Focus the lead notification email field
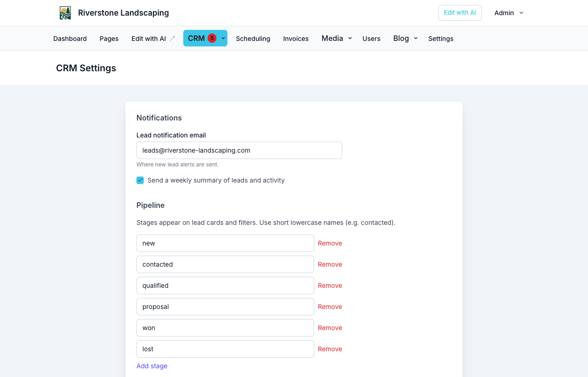Viewport: 588px width, 377px height. tap(239, 150)
